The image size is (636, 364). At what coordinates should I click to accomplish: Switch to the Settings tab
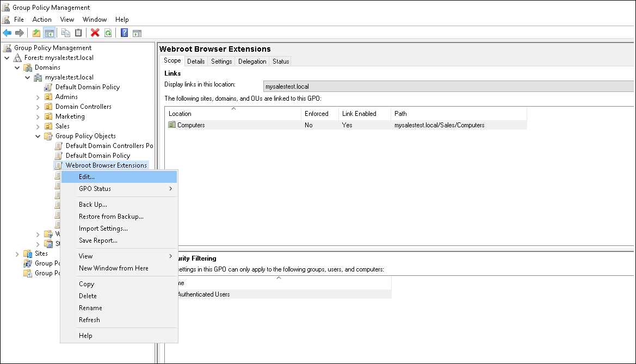coord(221,61)
